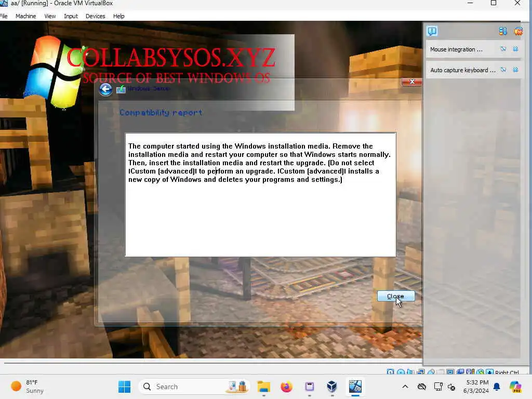
Task: Click the delete finished notifications icon
Action: (x=518, y=31)
